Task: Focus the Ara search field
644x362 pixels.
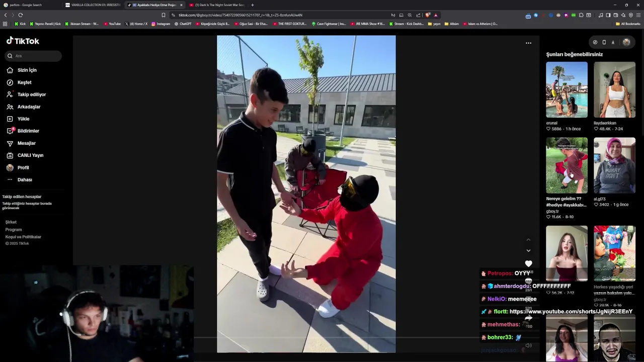Action: coord(34,56)
